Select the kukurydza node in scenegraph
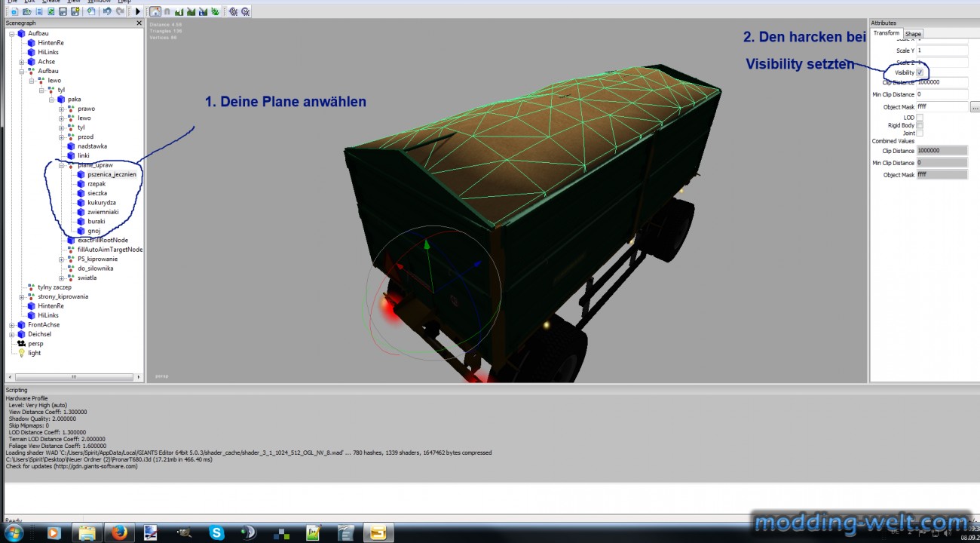The image size is (980, 543). coord(102,203)
